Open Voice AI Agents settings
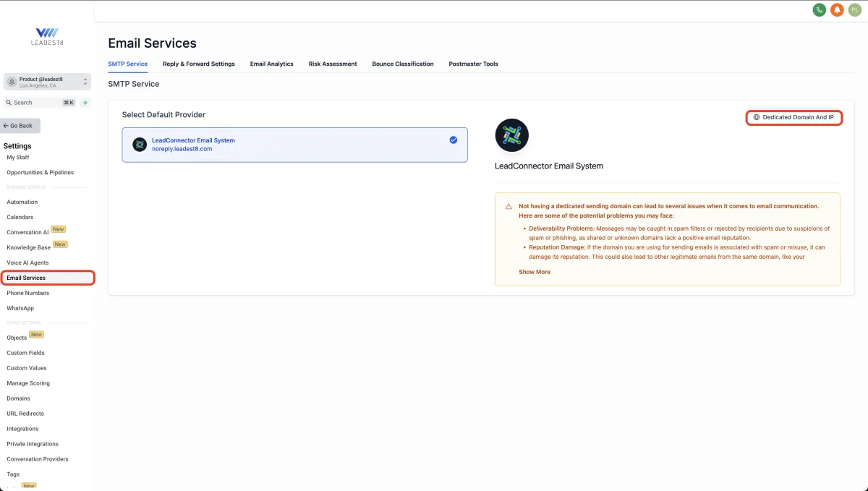This screenshot has height=491, width=868. (x=28, y=262)
